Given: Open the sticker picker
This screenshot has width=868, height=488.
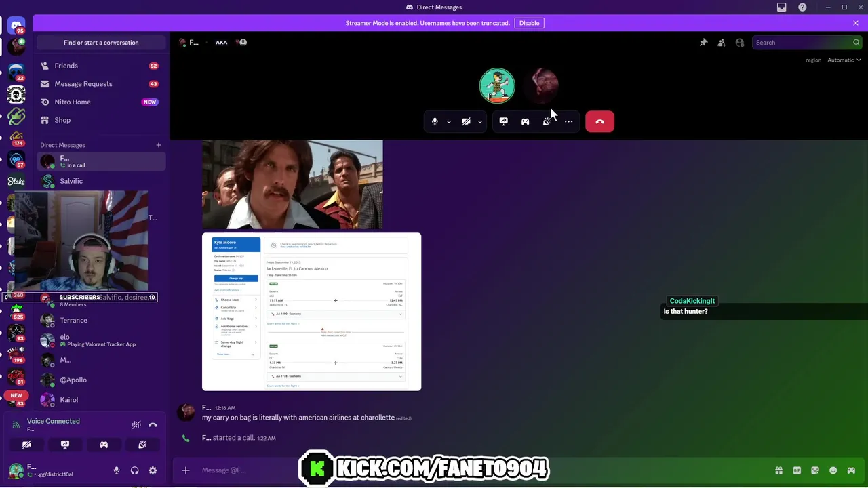Looking at the screenshot, I should [815, 470].
